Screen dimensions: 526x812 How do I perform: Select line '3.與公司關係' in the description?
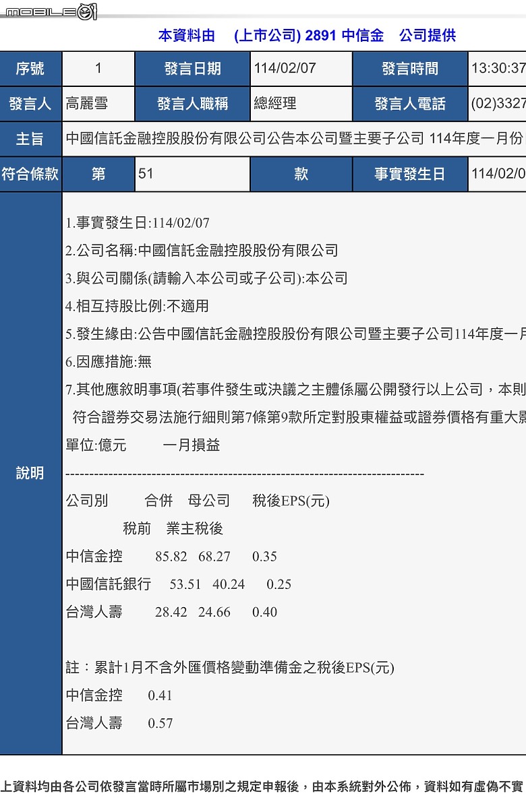point(206,278)
